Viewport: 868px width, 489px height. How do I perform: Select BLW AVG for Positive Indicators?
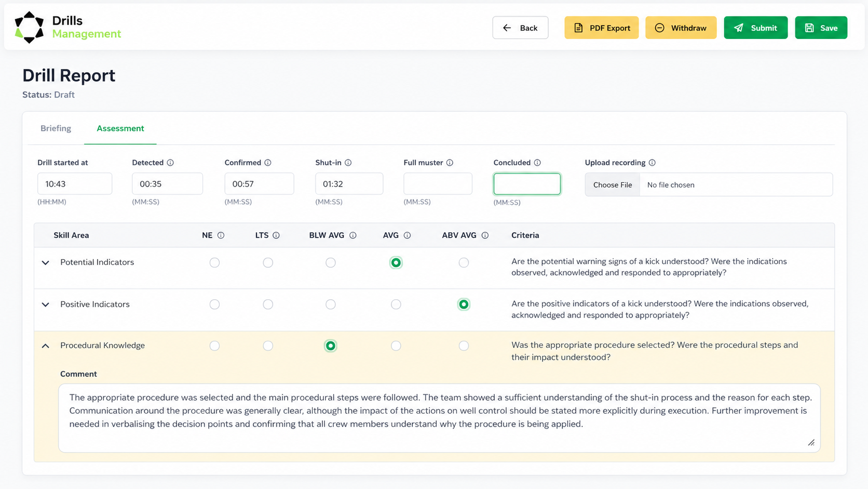tap(331, 305)
